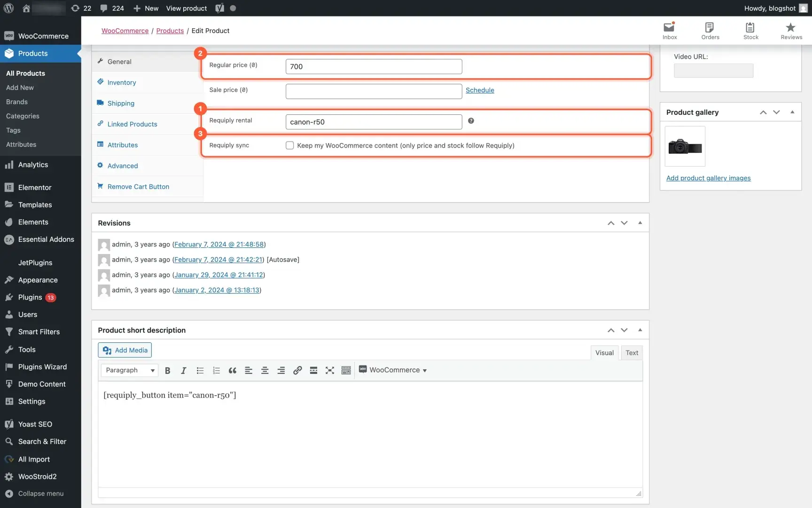This screenshot has width=812, height=508.
Task: Open the Orders icon in the header
Action: [710, 31]
